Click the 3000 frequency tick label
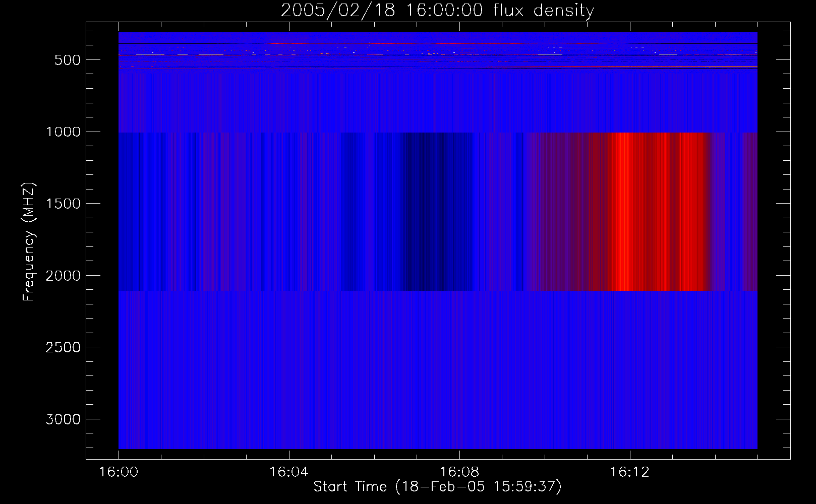 coord(63,419)
